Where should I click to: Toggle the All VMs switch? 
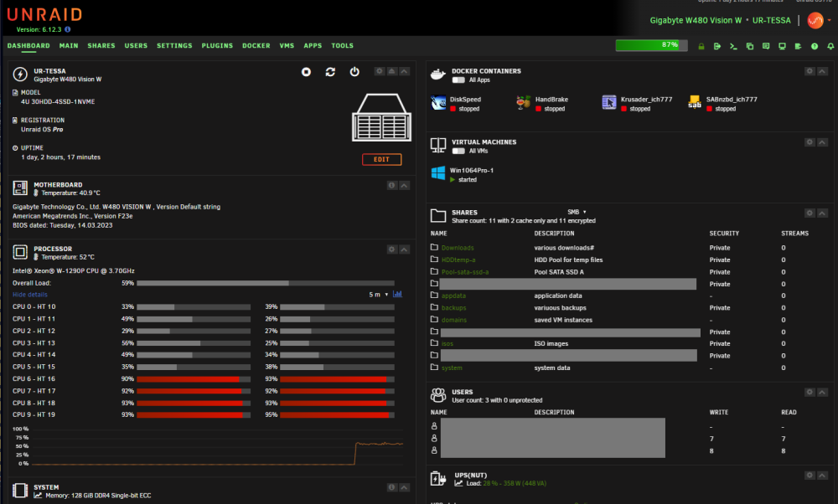(458, 151)
